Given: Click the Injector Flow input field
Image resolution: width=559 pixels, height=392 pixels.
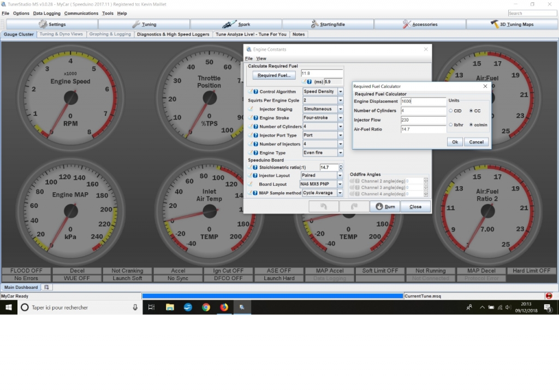Looking at the screenshot, I should pyautogui.click(x=423, y=120).
